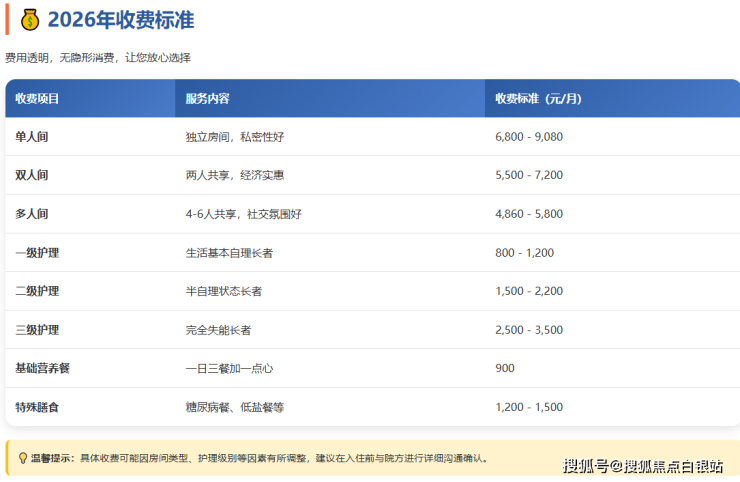Click the price 6,800 - 9,080
The width and height of the screenshot is (740, 482).
[529, 136]
